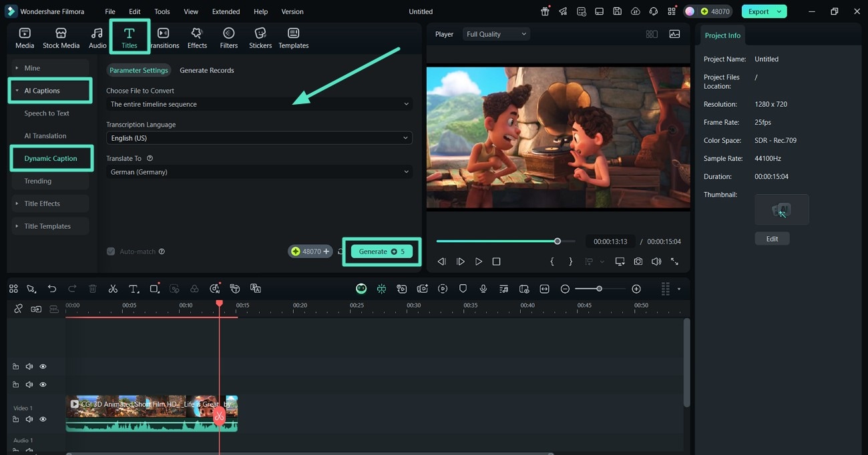Open the Stickers tab
Viewport: 868px width, 455px height.
coord(260,38)
